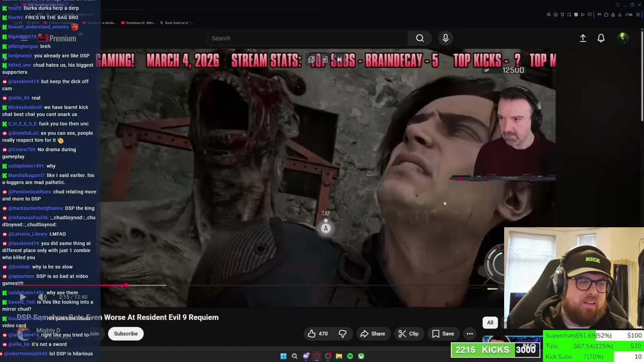Image resolution: width=644 pixels, height=362 pixels.
Task: Click chat message "lol DSP is hilarious"
Action: coord(71,354)
